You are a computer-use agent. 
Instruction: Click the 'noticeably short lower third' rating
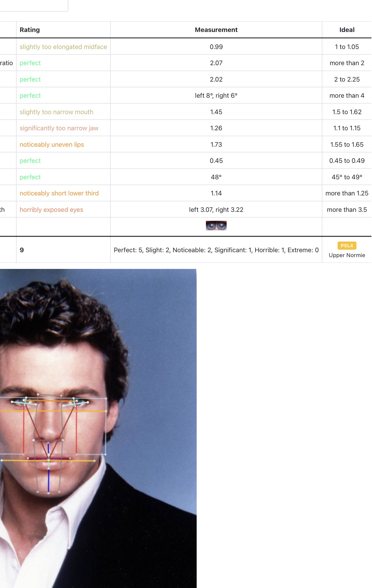pos(59,193)
